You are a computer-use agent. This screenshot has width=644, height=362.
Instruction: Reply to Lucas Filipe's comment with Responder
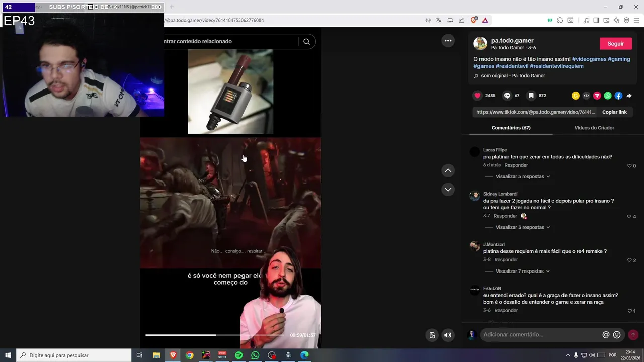point(516,165)
